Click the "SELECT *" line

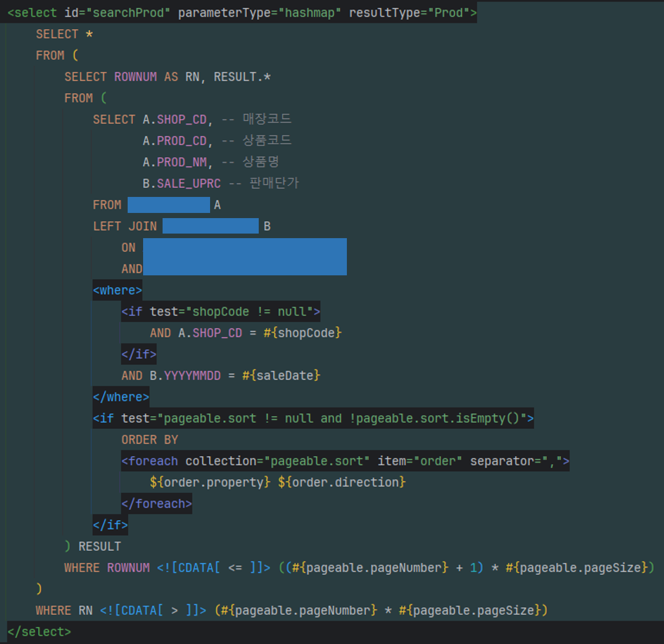[x=64, y=34]
